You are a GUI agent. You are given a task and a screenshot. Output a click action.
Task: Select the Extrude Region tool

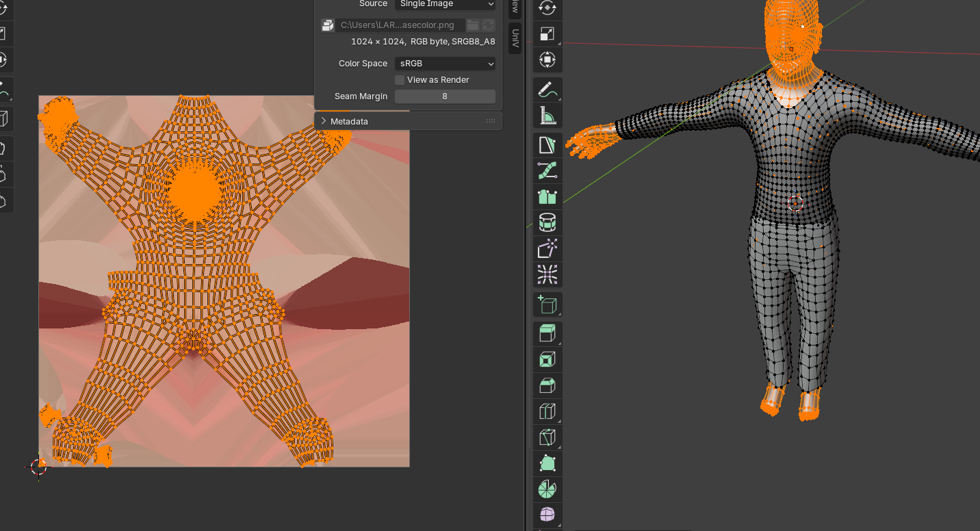(547, 334)
